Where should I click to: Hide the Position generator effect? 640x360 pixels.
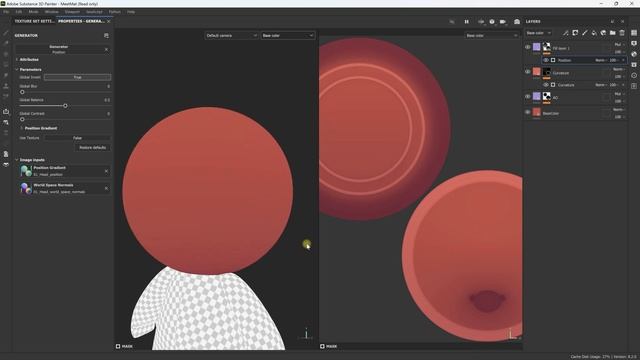click(x=546, y=60)
